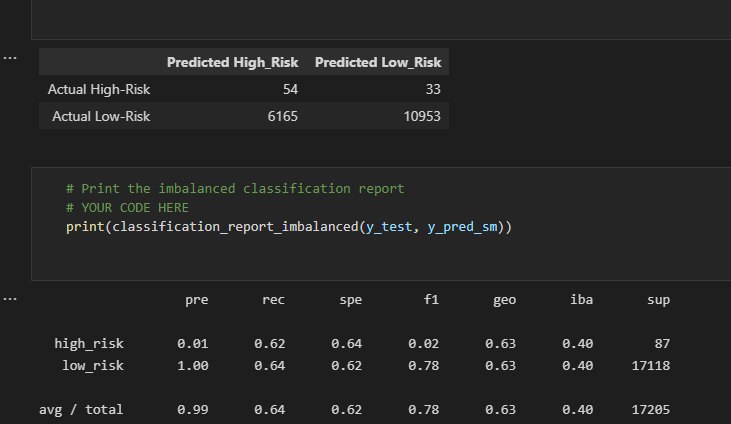Click the low_risk precision value 1.00
The height and width of the screenshot is (424, 731).
coord(193,366)
